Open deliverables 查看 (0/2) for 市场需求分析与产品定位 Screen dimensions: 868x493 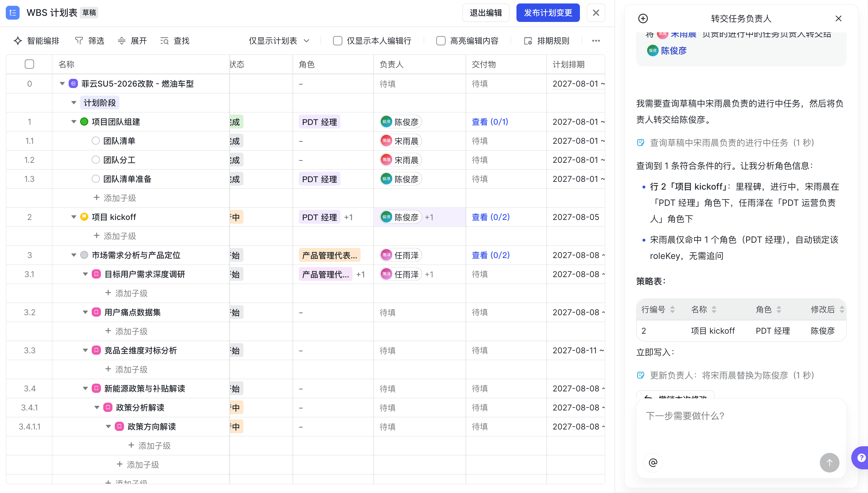pos(491,255)
